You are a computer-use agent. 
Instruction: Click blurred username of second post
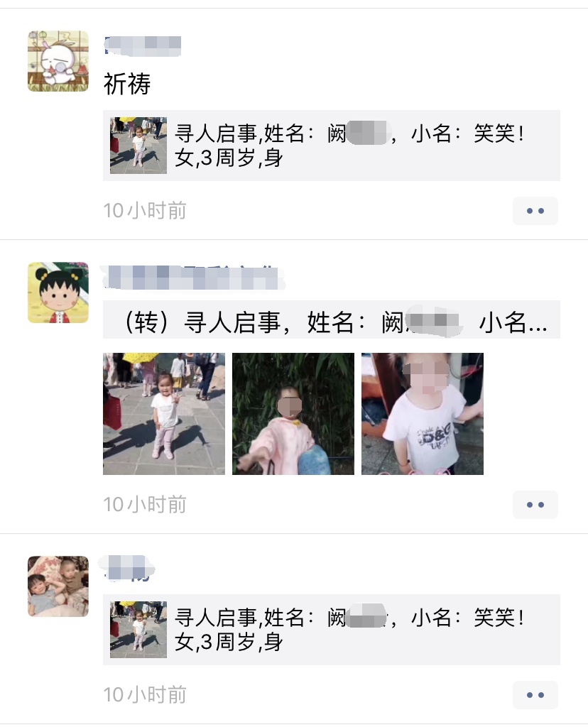tap(193, 278)
